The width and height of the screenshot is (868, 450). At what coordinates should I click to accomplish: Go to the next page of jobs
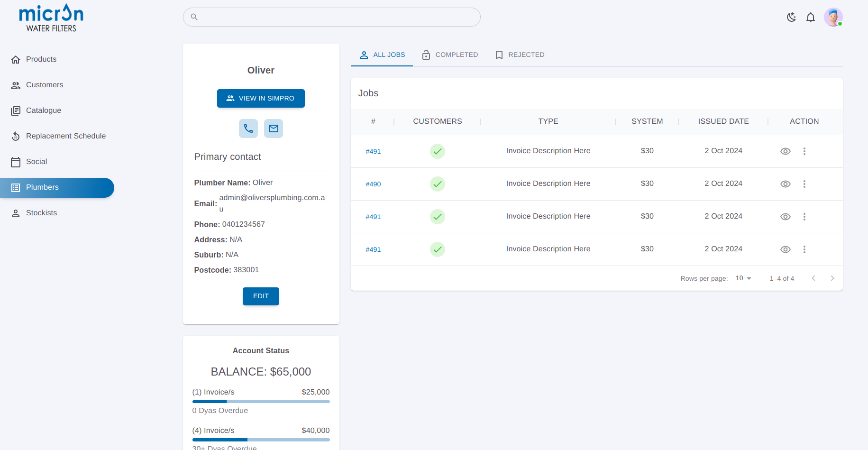pyautogui.click(x=832, y=278)
